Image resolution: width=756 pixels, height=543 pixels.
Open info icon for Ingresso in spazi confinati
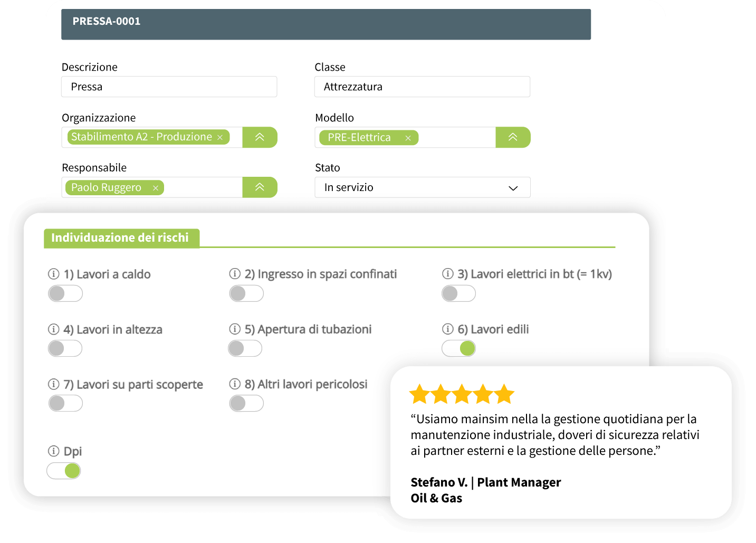235,273
